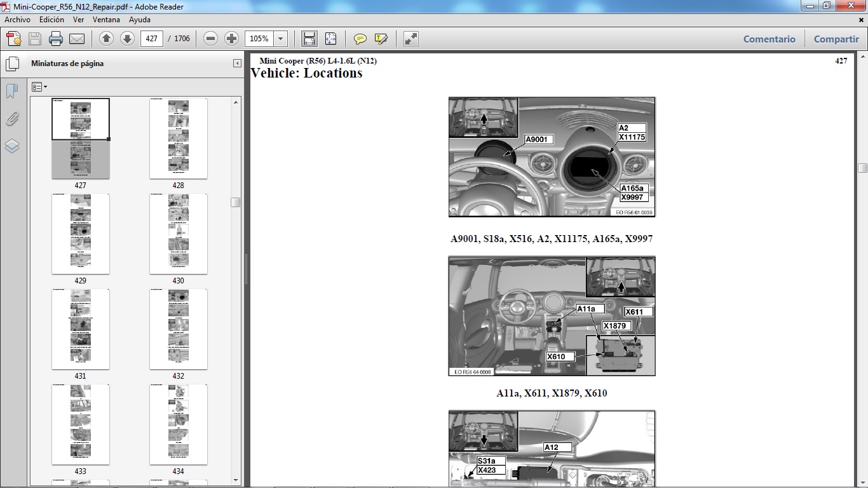Screen dimensions: 868x488
Task: Click the zoom percentage field 105%
Action: [260, 39]
